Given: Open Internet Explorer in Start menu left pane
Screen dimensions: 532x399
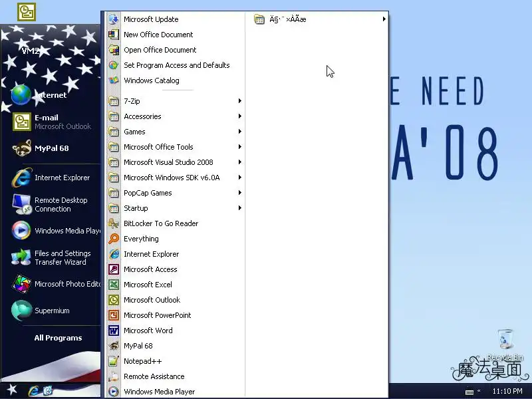Looking at the screenshot, I should point(51,178).
